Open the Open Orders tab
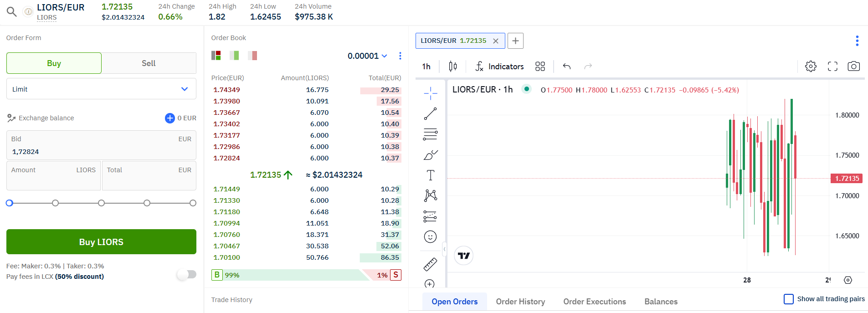 coord(455,302)
